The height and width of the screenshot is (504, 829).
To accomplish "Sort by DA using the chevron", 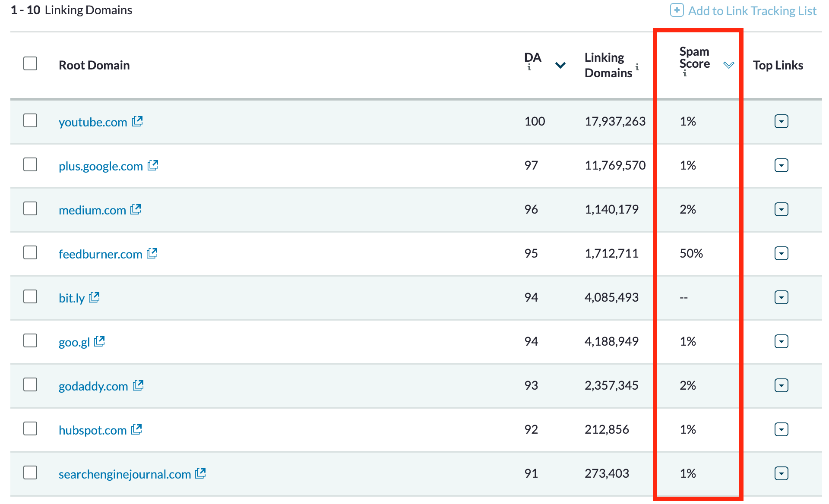I will point(560,65).
